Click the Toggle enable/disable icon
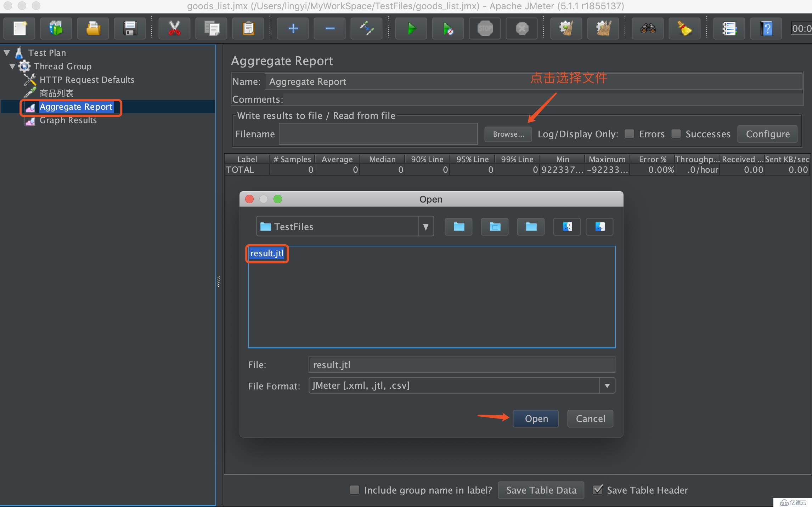The width and height of the screenshot is (812, 507). 367,28
